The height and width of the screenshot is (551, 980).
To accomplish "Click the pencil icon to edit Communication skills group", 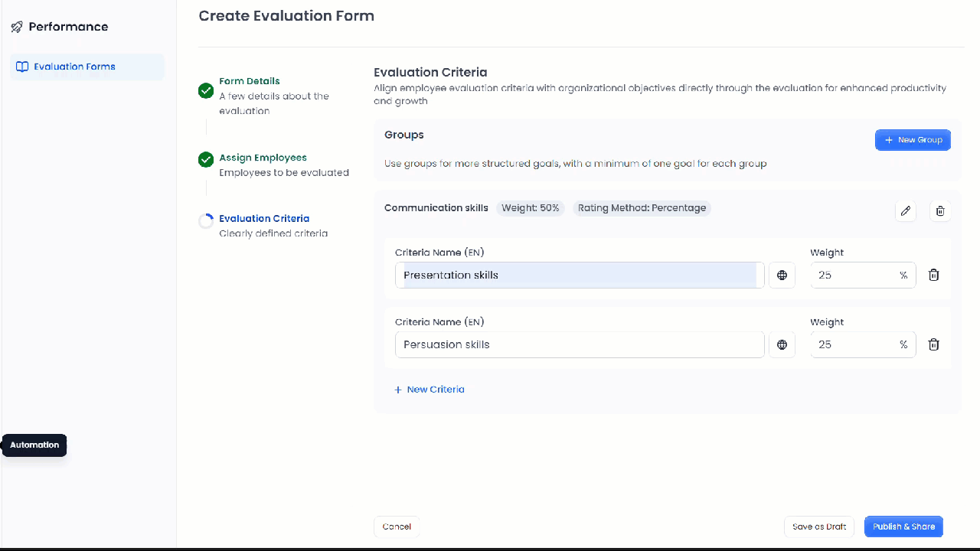I will click(905, 210).
